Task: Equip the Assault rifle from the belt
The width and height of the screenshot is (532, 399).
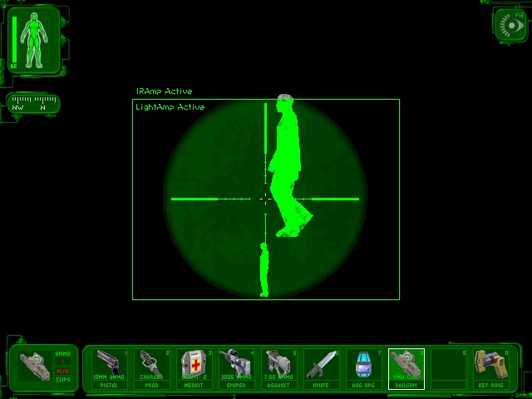Action: click(279, 367)
